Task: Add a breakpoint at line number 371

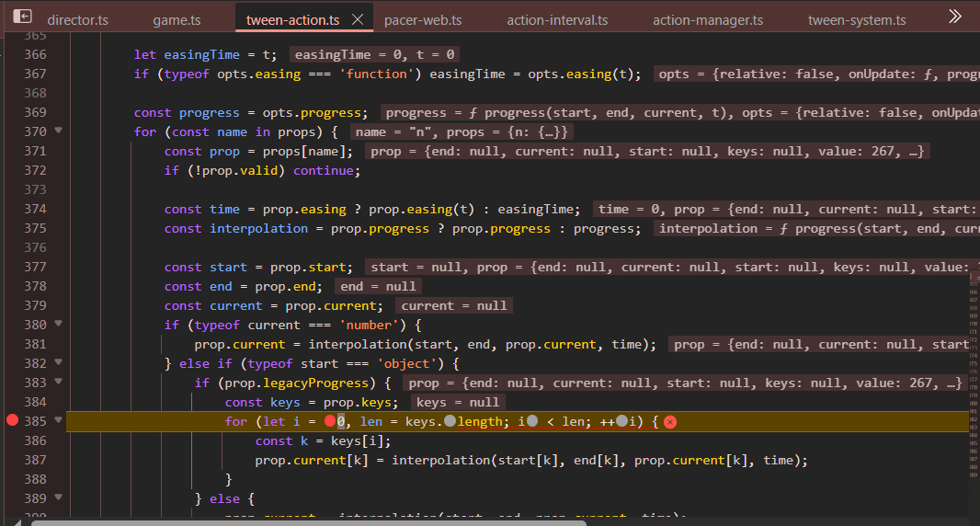Action: [x=35, y=151]
